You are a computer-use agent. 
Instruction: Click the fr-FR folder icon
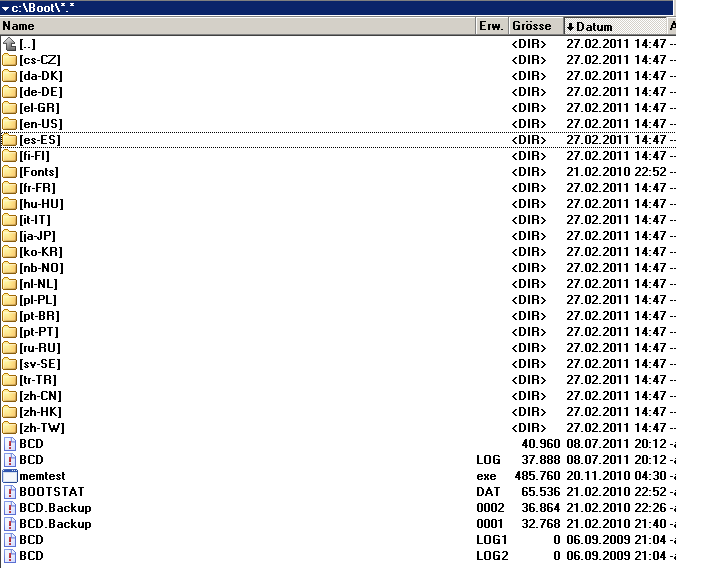coord(9,188)
